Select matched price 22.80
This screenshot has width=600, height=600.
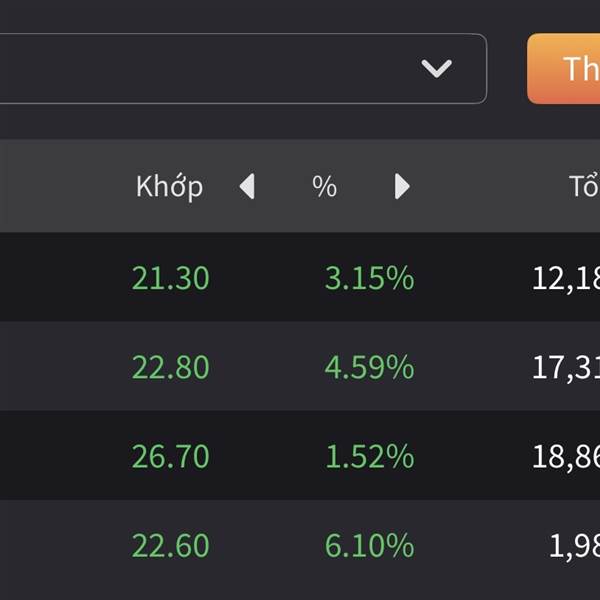pyautogui.click(x=171, y=367)
